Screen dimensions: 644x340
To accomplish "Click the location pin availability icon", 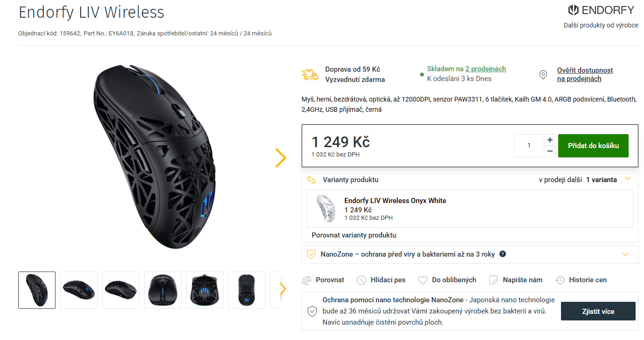I will tap(543, 75).
